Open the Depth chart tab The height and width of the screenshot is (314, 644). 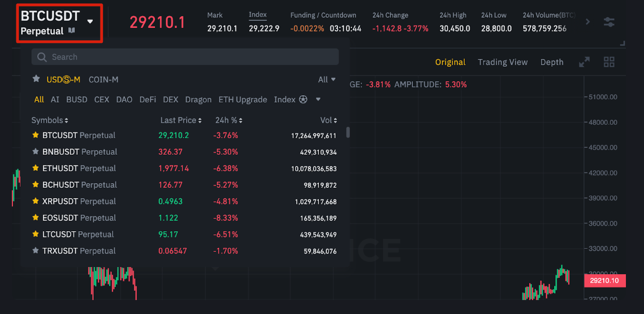[552, 62]
